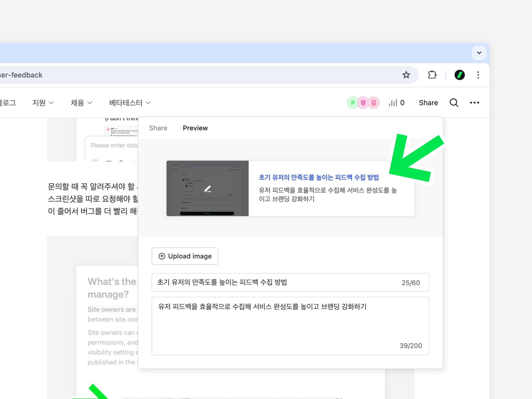Click the Share button in the header
Screen dimensions: 532x399
pos(428,103)
